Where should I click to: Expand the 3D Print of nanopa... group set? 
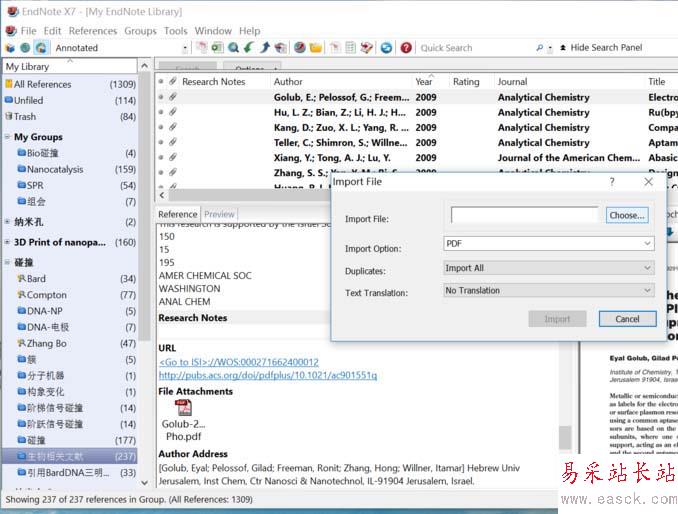[7, 242]
